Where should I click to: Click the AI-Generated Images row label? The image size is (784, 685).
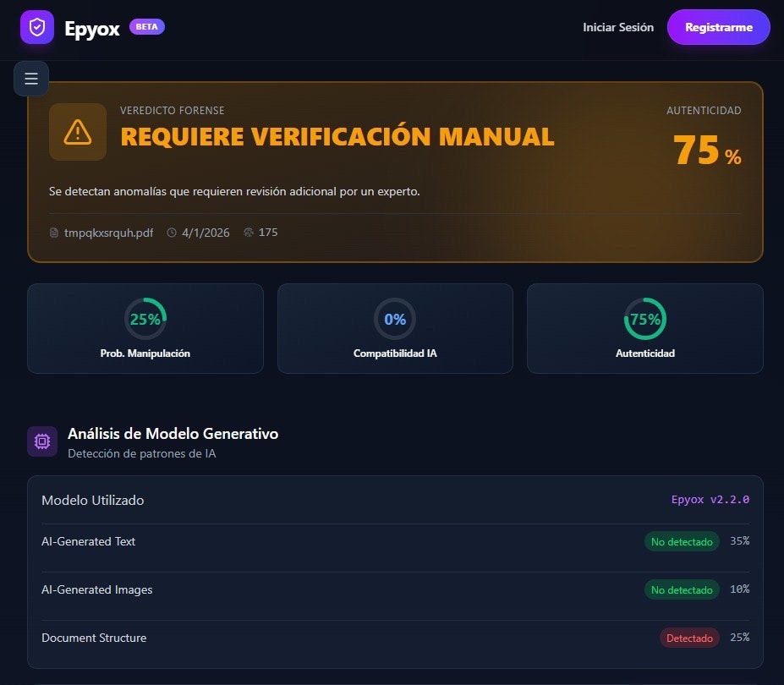(x=97, y=590)
